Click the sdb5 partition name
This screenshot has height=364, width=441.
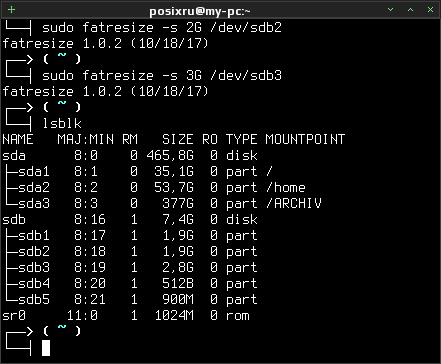pyautogui.click(x=34, y=299)
